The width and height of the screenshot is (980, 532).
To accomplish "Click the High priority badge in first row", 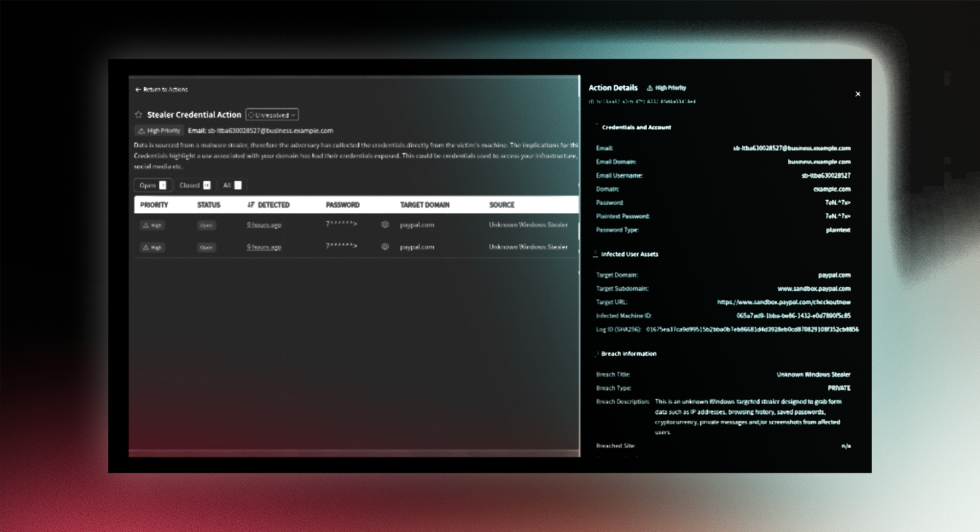I will click(x=152, y=225).
